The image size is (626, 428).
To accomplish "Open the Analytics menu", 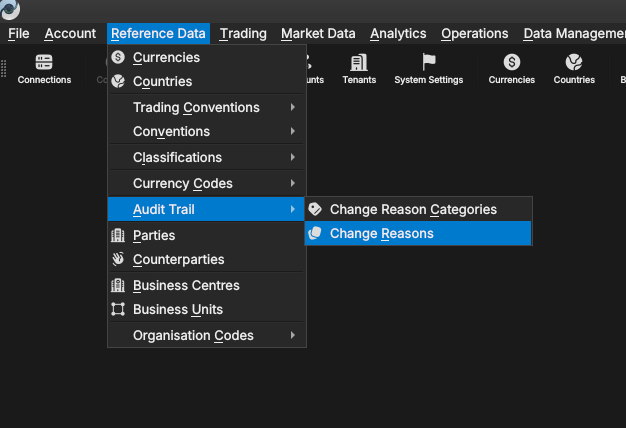I will click(398, 34).
